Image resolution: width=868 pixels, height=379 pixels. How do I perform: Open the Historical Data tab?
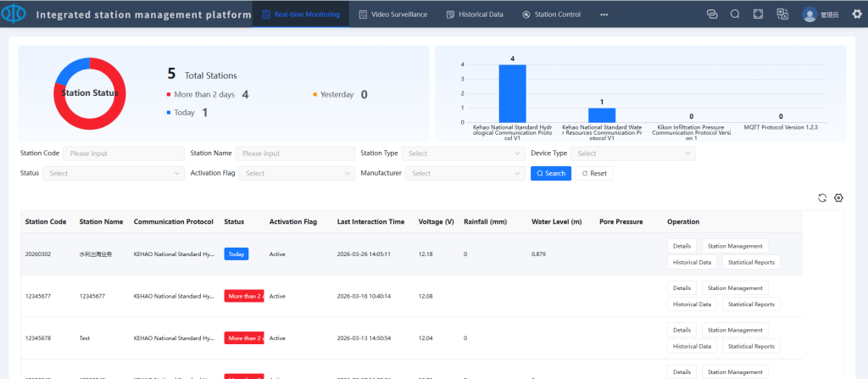(x=475, y=14)
